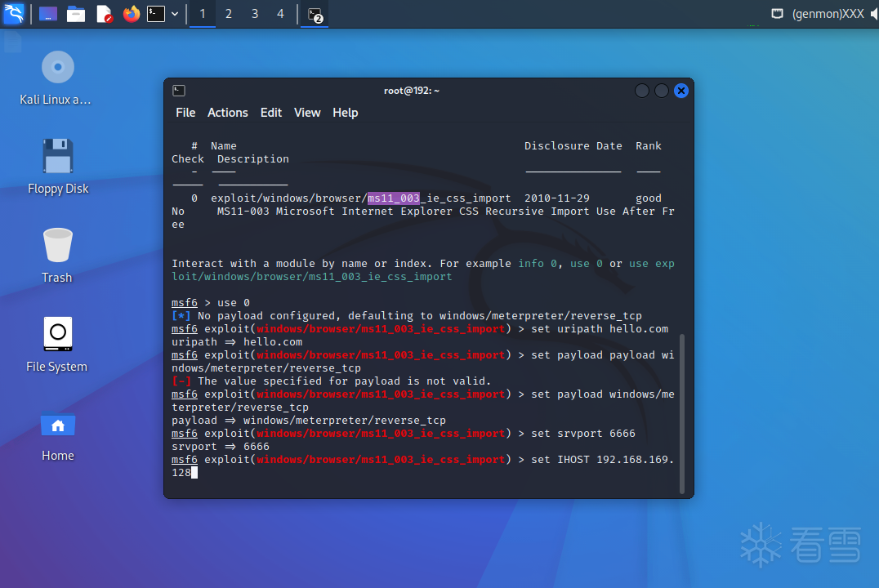Click 'set IHOST 192.168.169.' command text
Image resolution: width=879 pixels, height=588 pixels.
point(603,460)
